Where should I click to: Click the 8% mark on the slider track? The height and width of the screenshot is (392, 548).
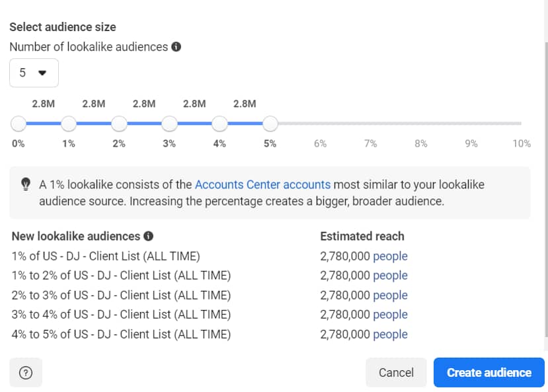(421, 124)
